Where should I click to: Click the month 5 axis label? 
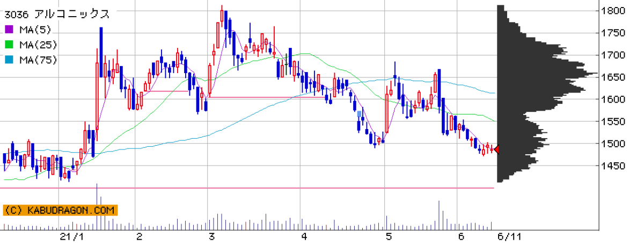389,237
